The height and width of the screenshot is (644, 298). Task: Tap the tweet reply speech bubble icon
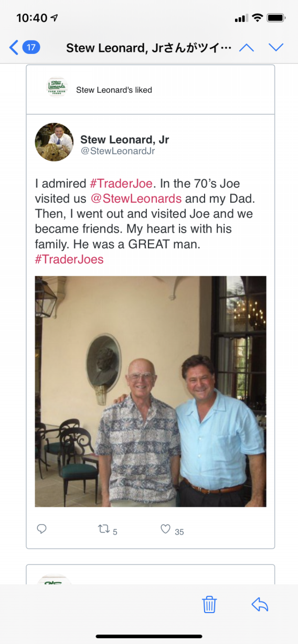tap(42, 529)
